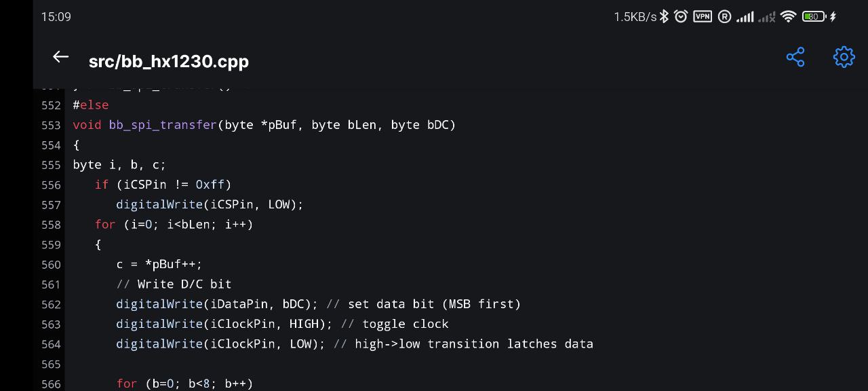Image resolution: width=868 pixels, height=391 pixels.
Task: Click the #else preprocessor directive
Action: (91, 105)
